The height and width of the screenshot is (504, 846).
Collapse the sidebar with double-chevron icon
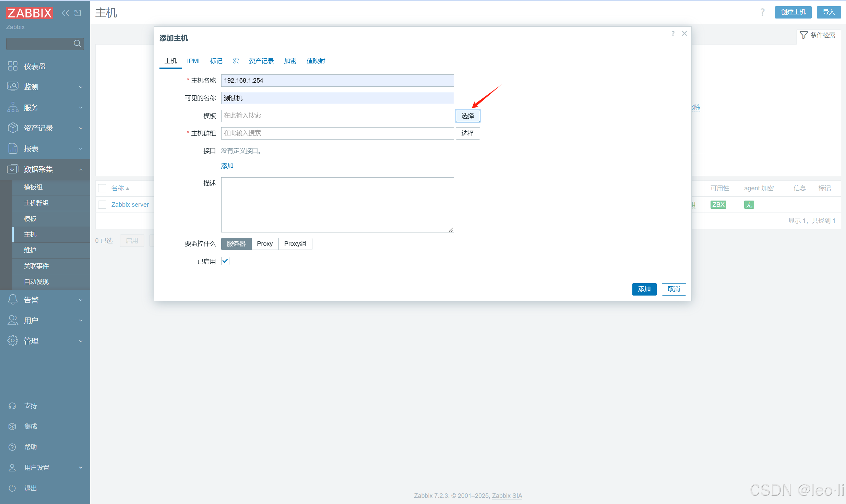tap(65, 13)
